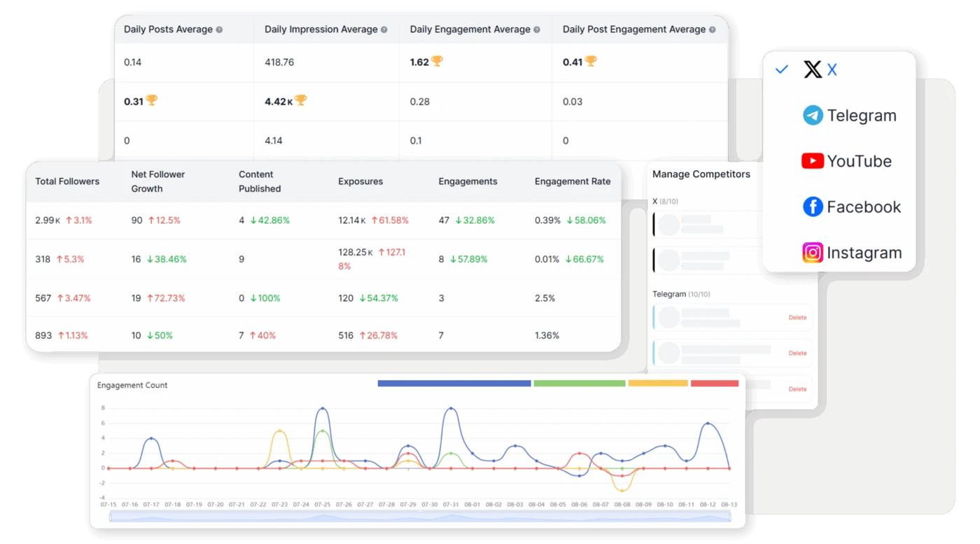The image size is (980, 544).
Task: Toggle yellow series in Engagement Count legend
Action: [658, 384]
